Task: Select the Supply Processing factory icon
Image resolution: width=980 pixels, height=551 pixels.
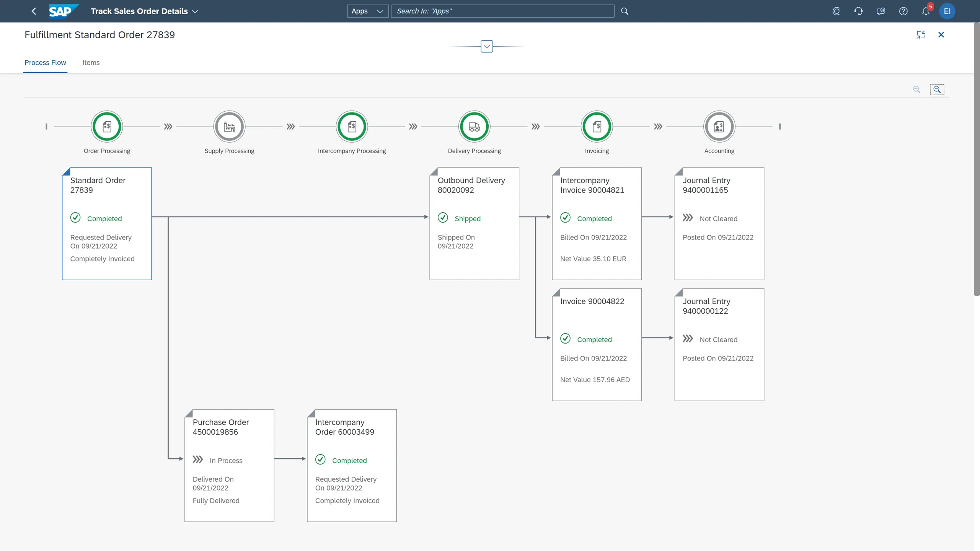Action: click(x=229, y=126)
